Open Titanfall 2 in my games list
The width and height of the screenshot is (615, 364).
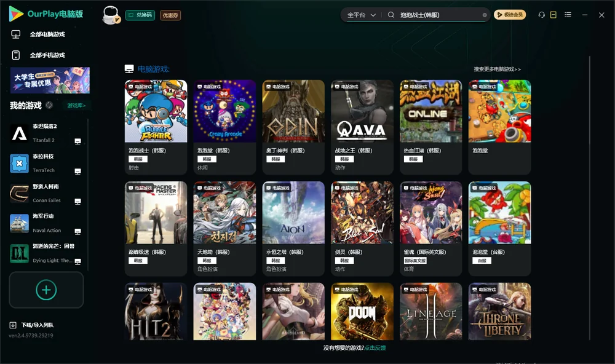(x=45, y=133)
